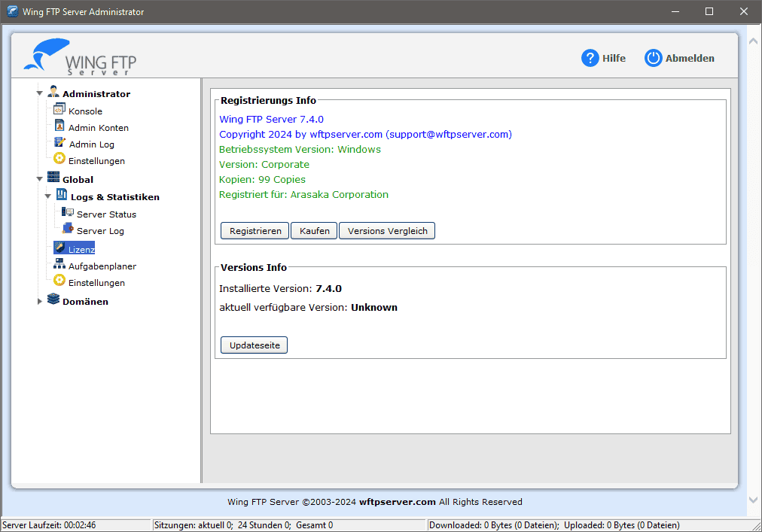Open Server Status in the sidebar

coord(106,214)
